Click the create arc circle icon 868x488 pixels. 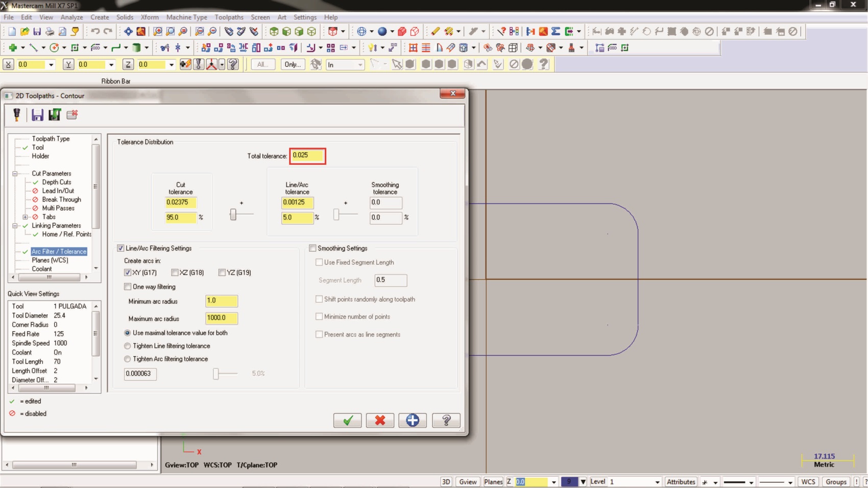[x=54, y=47]
